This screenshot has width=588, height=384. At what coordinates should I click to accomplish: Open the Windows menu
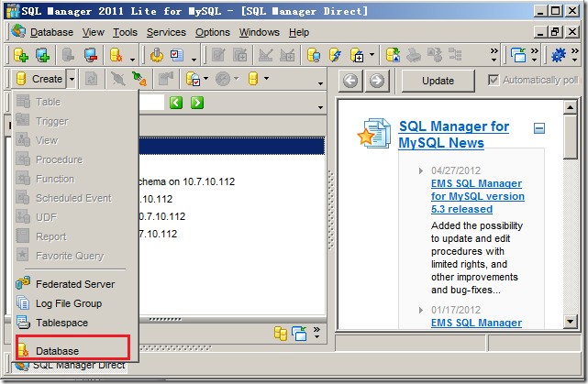click(260, 33)
